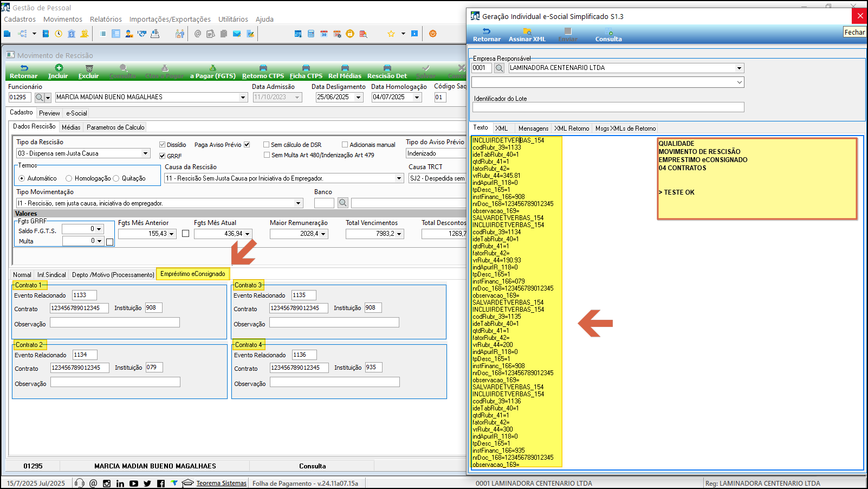Toggle the Dissídio checkbox
This screenshot has height=489, width=868.
point(162,145)
